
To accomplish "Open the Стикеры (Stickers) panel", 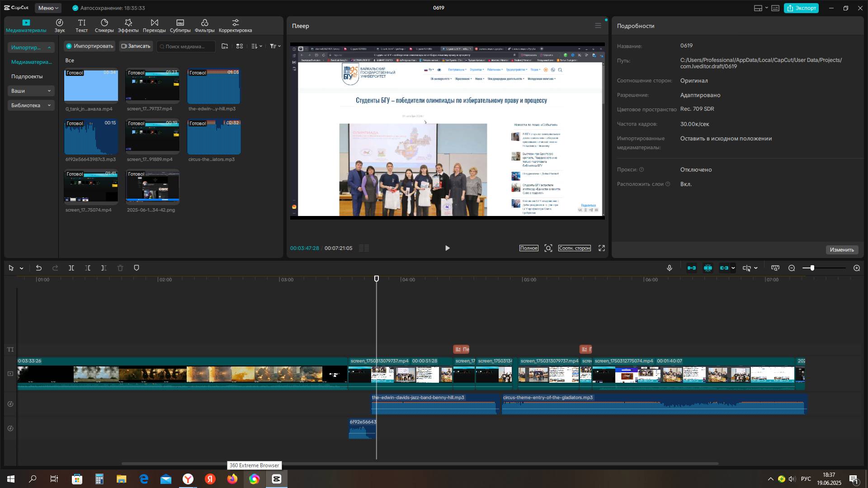I will [x=104, y=26].
